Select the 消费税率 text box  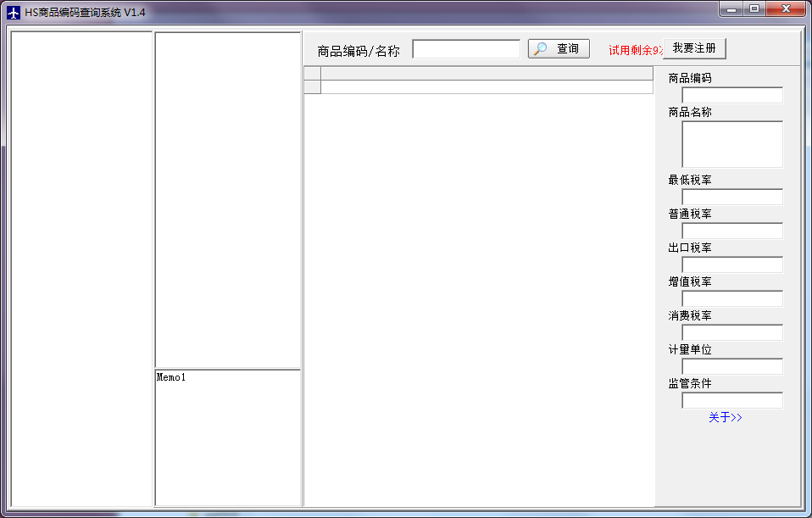tap(731, 332)
